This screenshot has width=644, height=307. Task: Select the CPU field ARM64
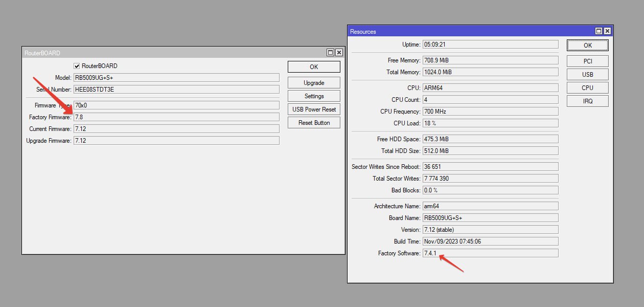coord(490,88)
